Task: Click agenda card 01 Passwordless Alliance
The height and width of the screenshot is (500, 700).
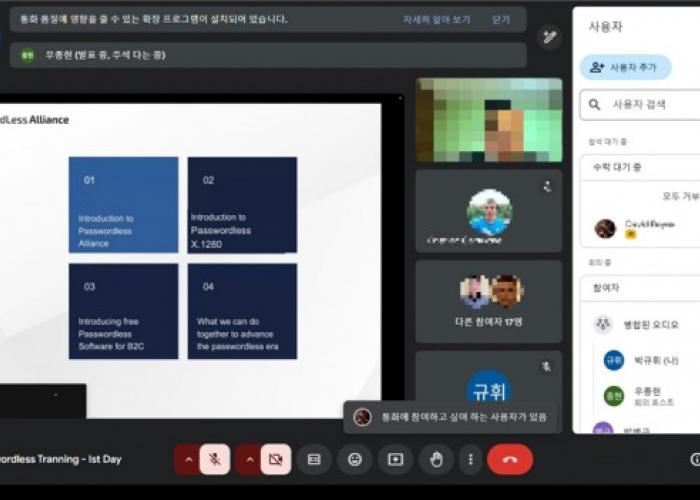Action: click(x=123, y=204)
